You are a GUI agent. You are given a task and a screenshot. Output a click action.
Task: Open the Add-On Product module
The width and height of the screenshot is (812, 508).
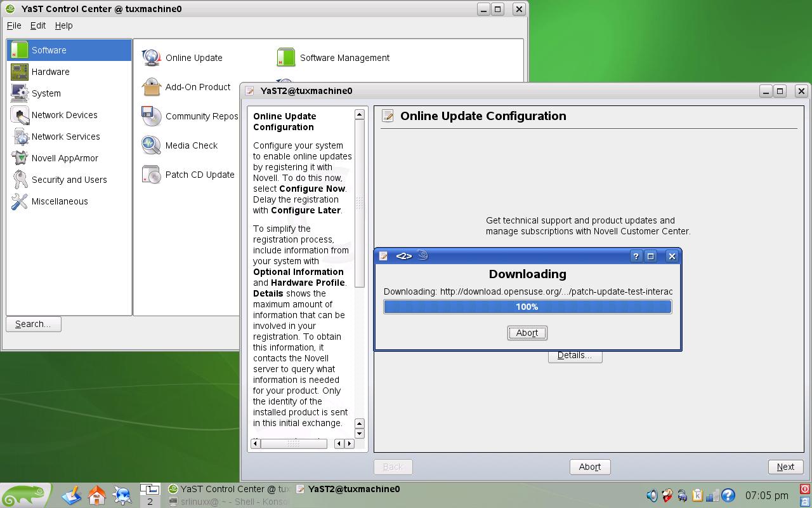[x=186, y=87]
